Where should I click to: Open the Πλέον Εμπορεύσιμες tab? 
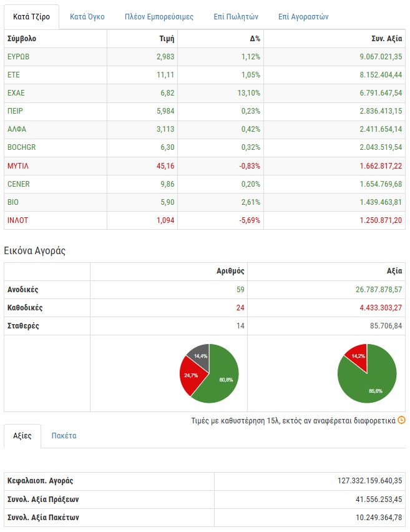point(159,17)
